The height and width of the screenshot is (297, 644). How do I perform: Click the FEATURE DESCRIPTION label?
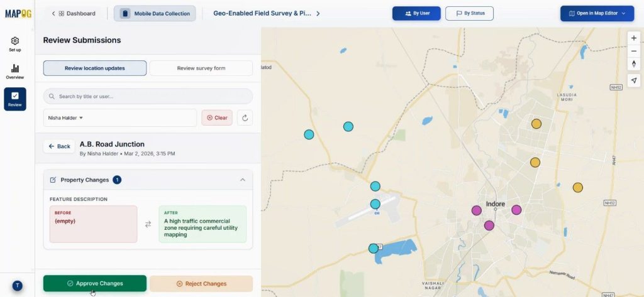79,200
